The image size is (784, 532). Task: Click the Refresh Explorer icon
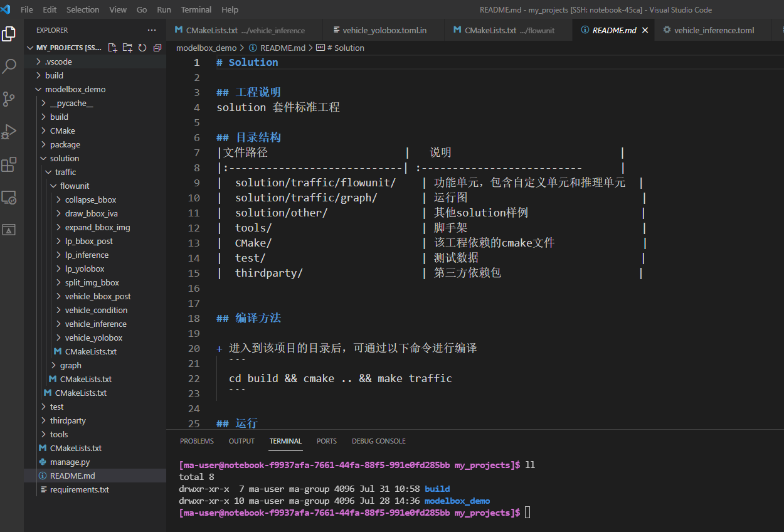[142, 48]
